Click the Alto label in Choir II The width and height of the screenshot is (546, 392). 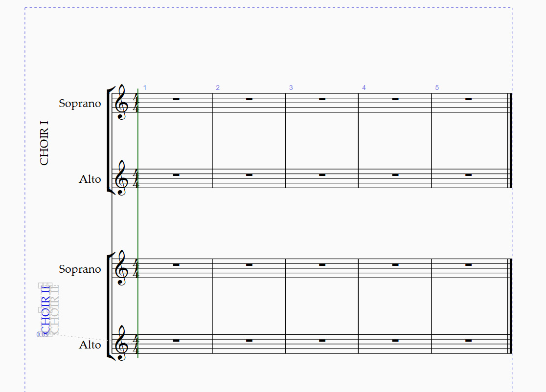click(90, 345)
